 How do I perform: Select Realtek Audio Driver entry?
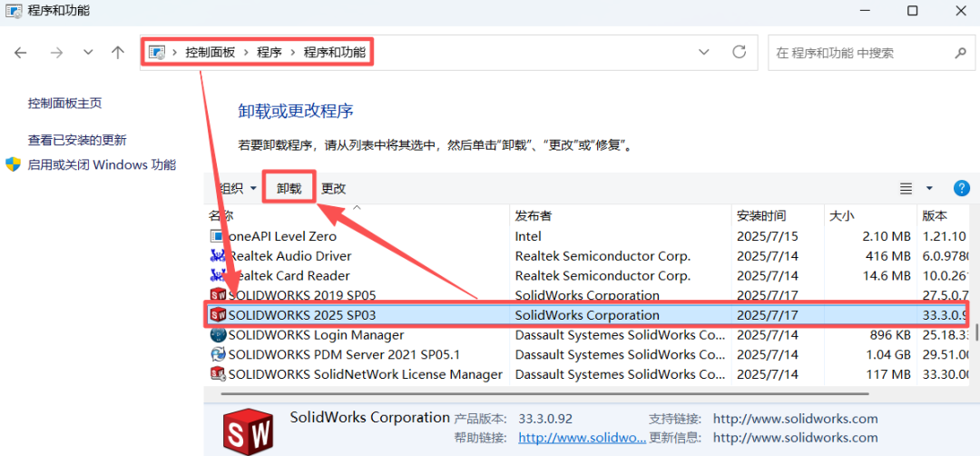tap(587, 256)
